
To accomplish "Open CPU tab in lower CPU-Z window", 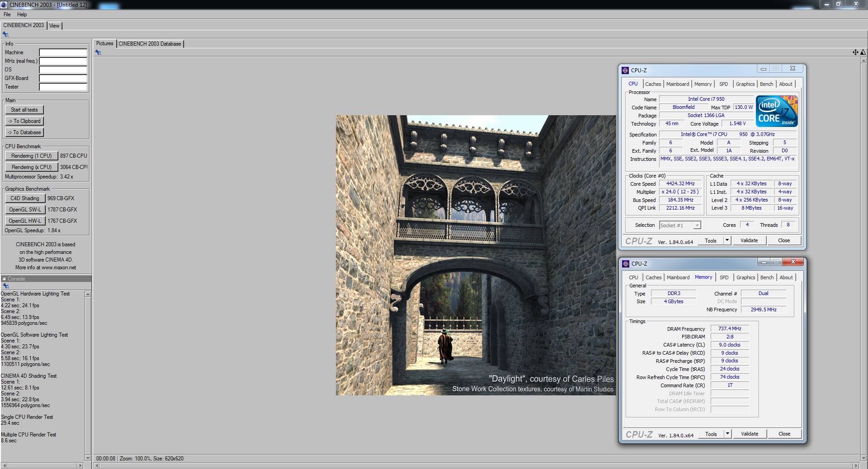I will click(x=633, y=277).
